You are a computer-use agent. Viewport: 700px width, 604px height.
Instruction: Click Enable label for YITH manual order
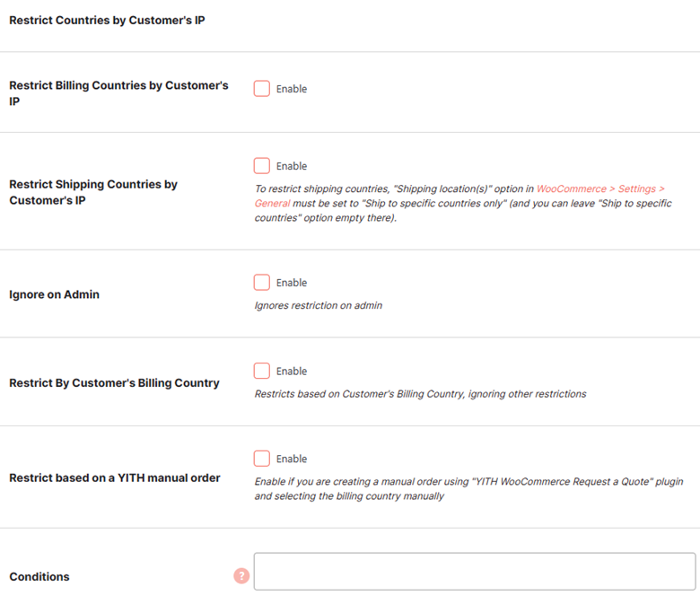[292, 459]
